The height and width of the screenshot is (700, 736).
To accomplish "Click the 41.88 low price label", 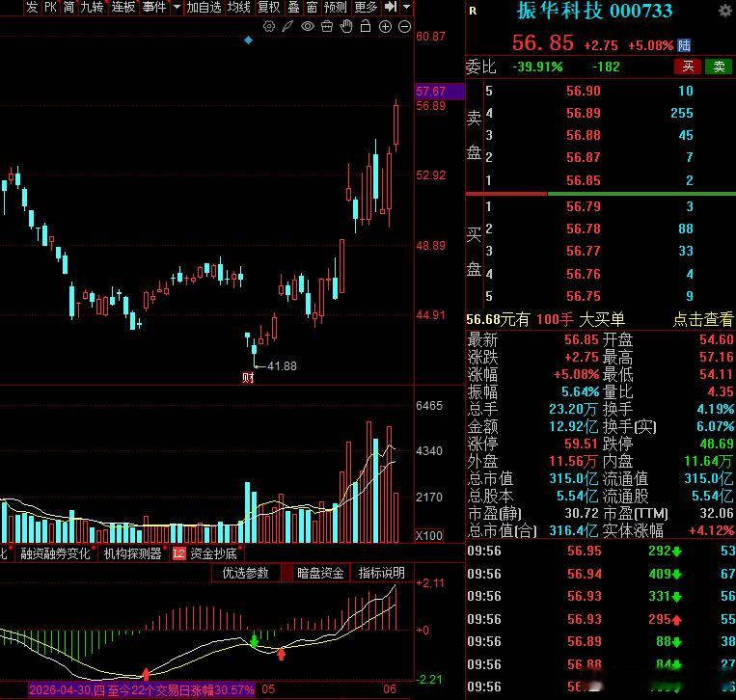I will pyautogui.click(x=282, y=366).
